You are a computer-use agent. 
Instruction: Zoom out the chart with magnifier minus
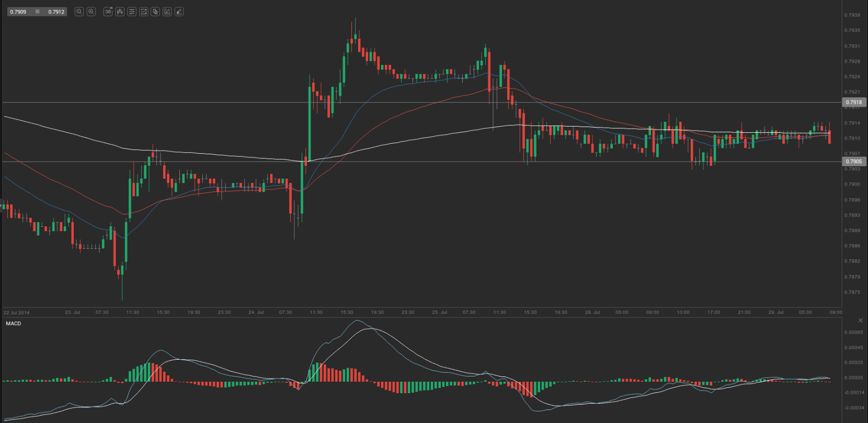click(79, 12)
